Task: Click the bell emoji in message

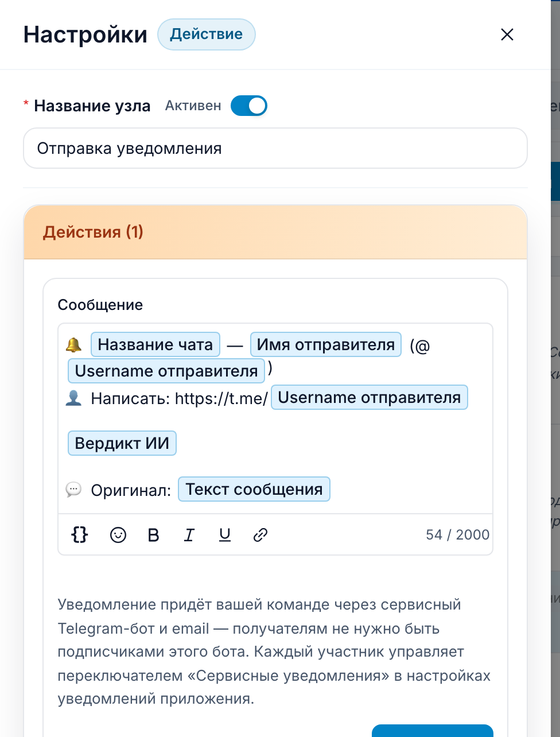Action: pyautogui.click(x=73, y=345)
